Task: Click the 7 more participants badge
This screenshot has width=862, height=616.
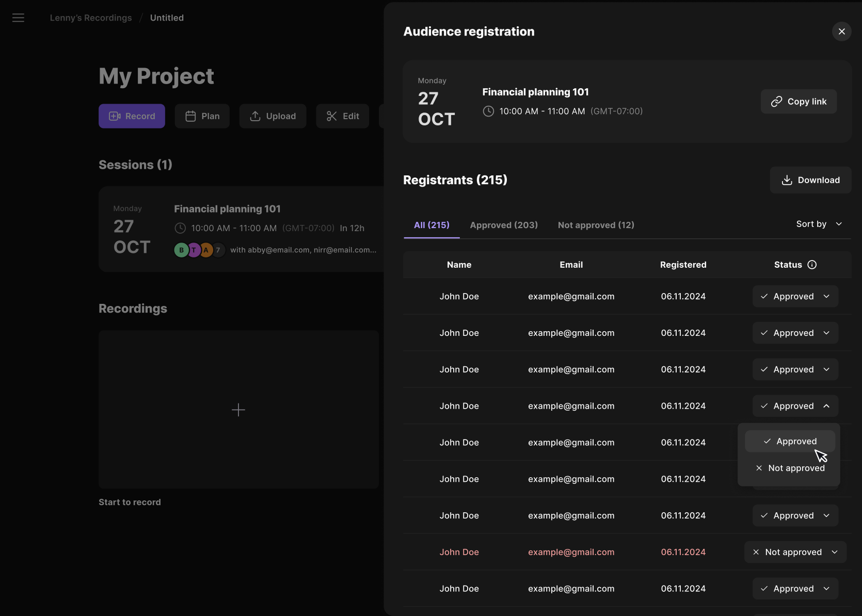Action: [218, 250]
